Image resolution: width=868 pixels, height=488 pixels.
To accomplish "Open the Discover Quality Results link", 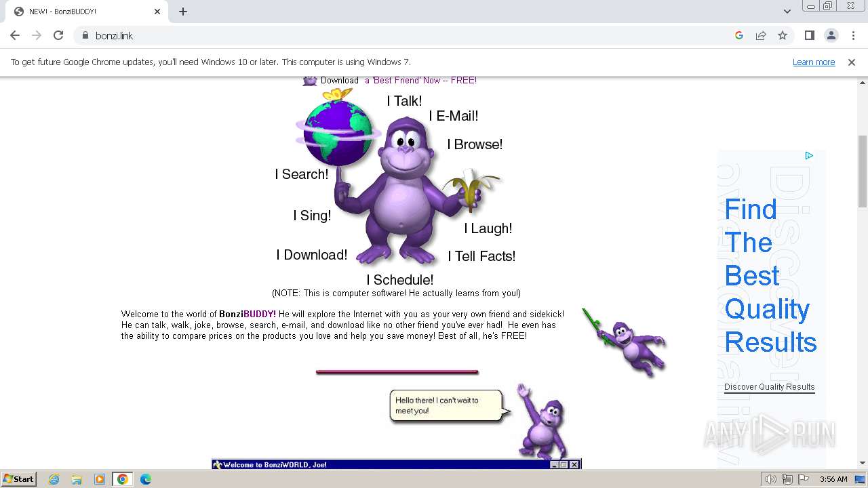I will tap(769, 387).
